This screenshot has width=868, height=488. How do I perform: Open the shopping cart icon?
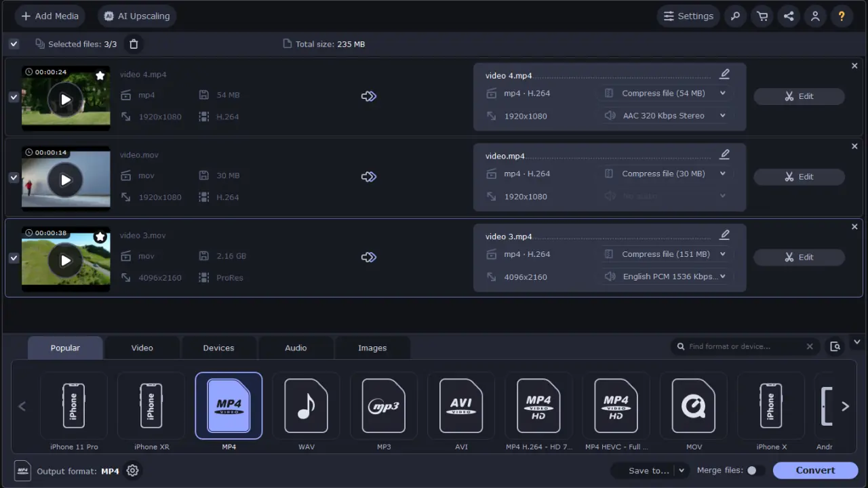[762, 16]
